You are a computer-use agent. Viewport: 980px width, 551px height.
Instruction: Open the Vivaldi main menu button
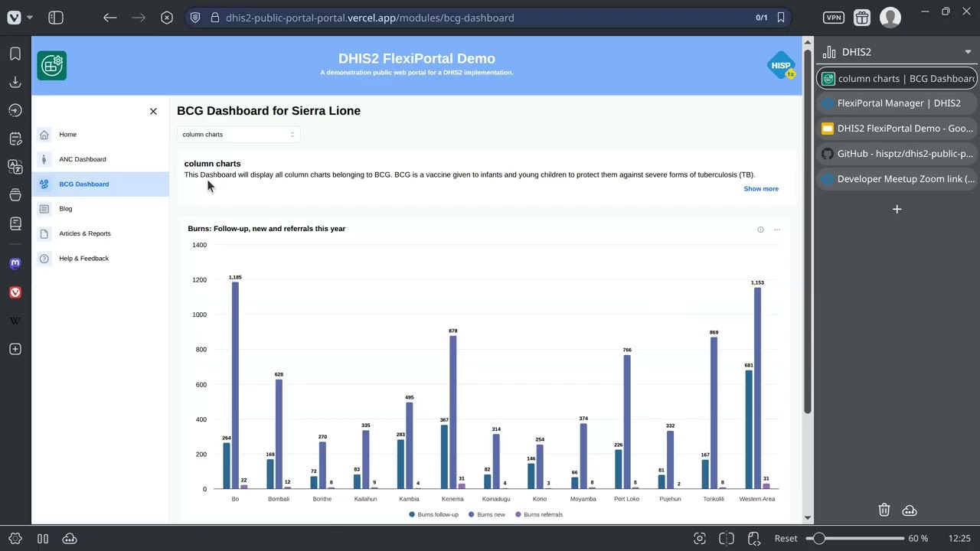pos(14,18)
